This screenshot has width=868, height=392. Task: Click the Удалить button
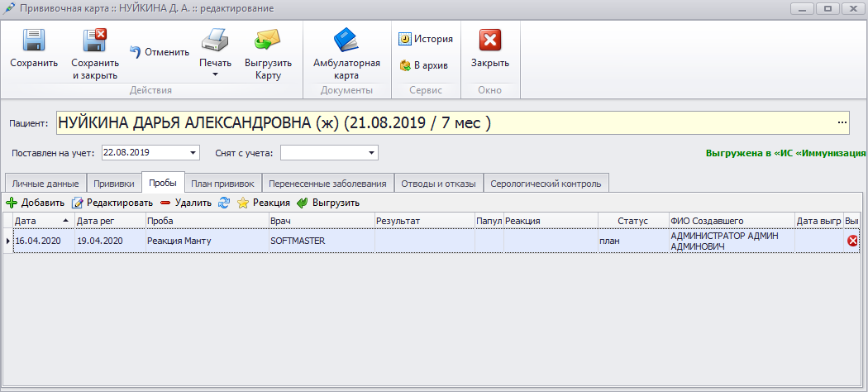pyautogui.click(x=186, y=203)
